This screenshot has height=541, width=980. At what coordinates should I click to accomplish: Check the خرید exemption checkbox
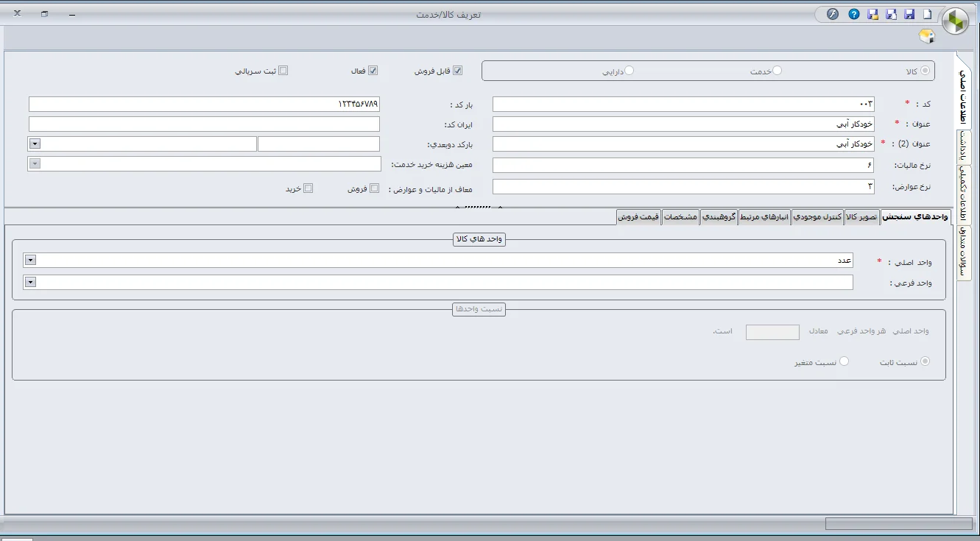point(309,188)
